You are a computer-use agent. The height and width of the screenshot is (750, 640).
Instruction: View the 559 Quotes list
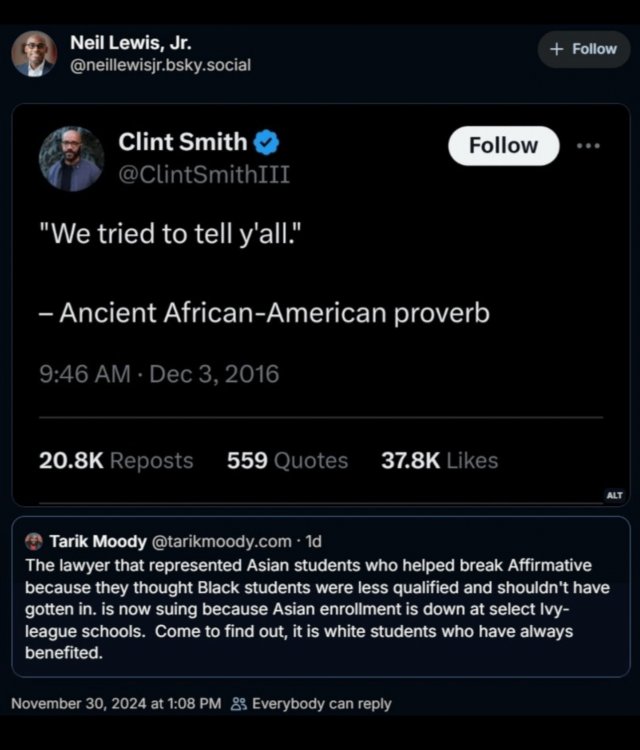click(287, 460)
